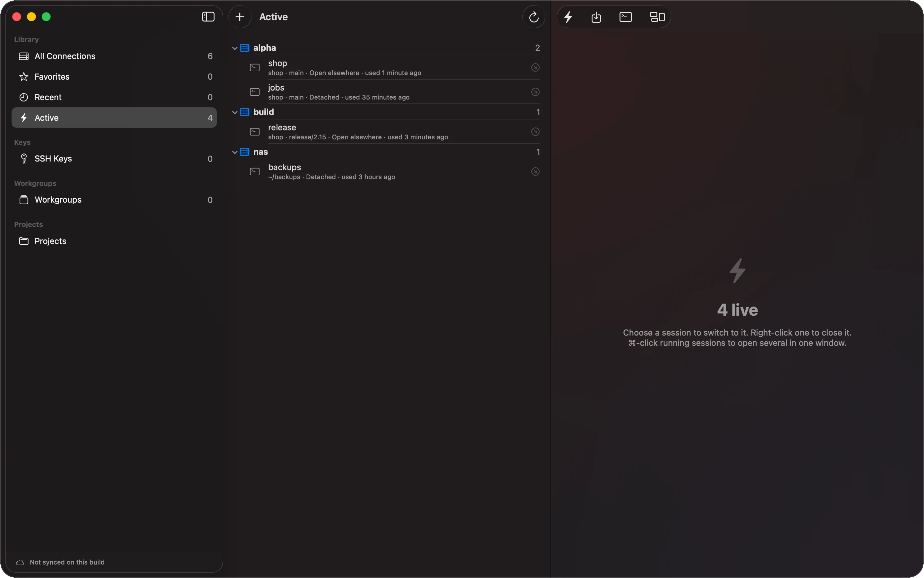The width and height of the screenshot is (924, 578).
Task: Click the Projects folder icon
Action: click(24, 241)
